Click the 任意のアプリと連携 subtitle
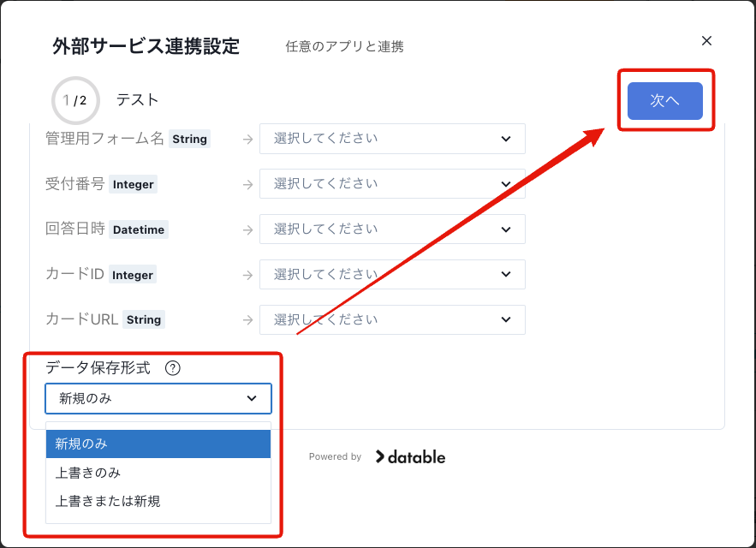The width and height of the screenshot is (756, 548). pos(344,47)
